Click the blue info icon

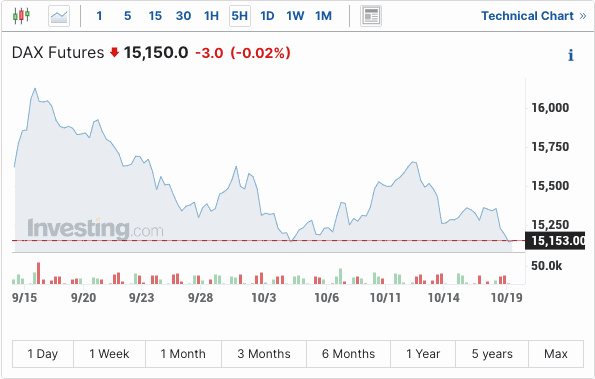(571, 55)
